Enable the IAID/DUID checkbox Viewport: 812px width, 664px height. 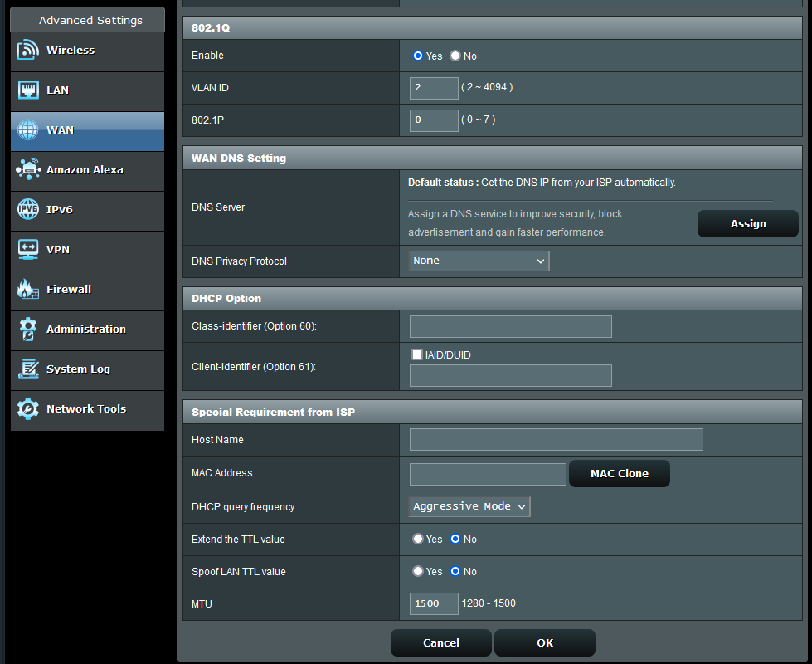pos(417,355)
